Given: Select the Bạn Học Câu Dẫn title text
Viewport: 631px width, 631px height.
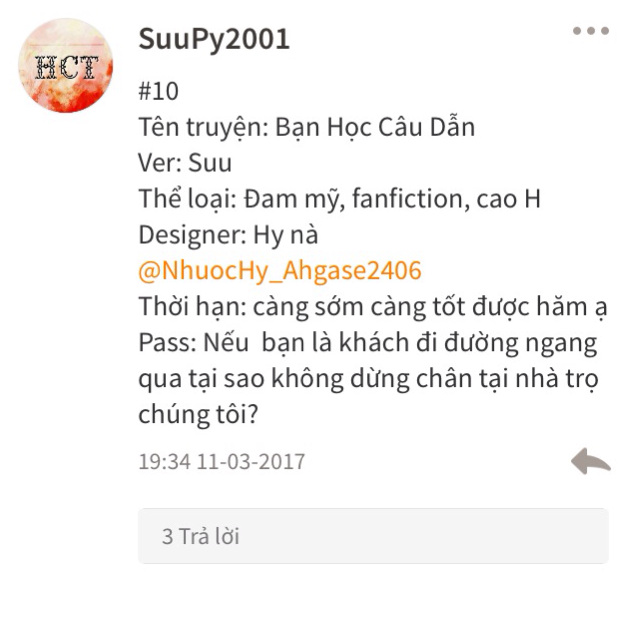Looking at the screenshot, I should [375, 127].
